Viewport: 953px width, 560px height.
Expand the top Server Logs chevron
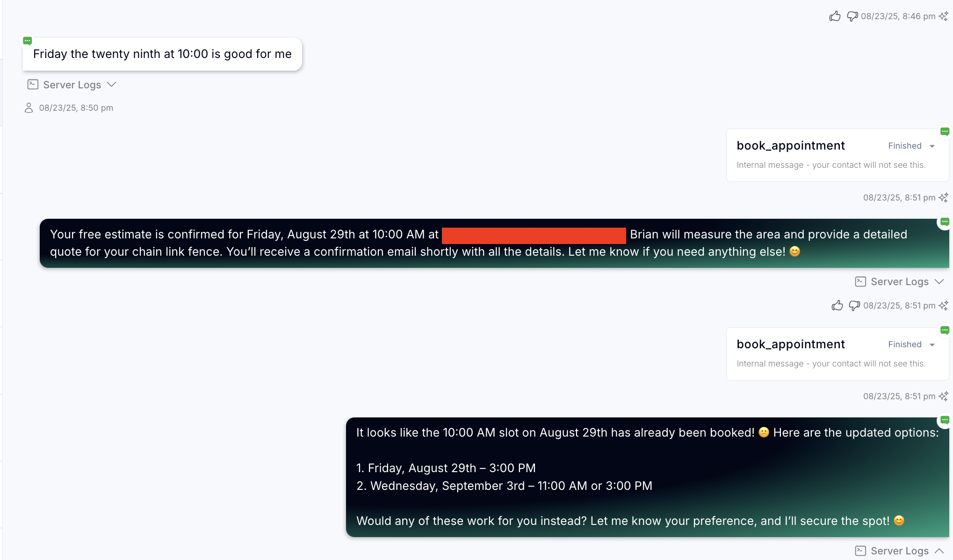point(111,85)
